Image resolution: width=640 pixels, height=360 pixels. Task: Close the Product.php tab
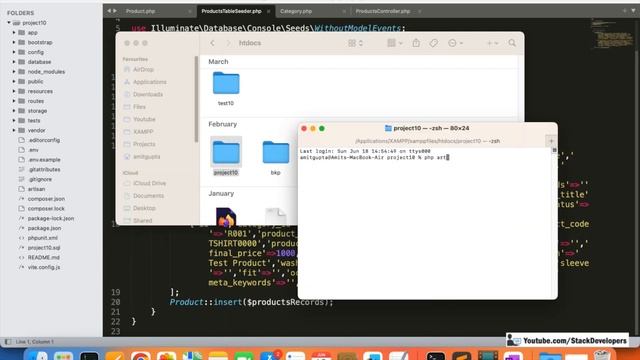(x=190, y=11)
